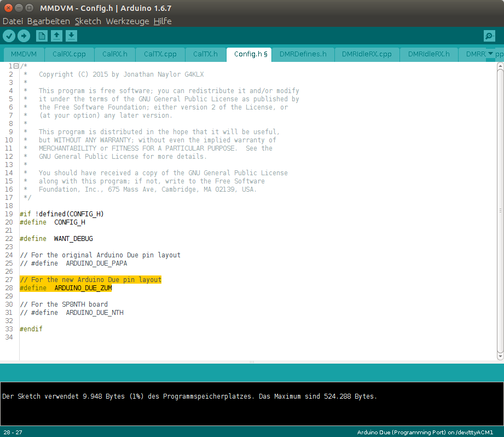Open the tab list dropdown arrow
The image size is (504, 437).
tap(490, 53)
